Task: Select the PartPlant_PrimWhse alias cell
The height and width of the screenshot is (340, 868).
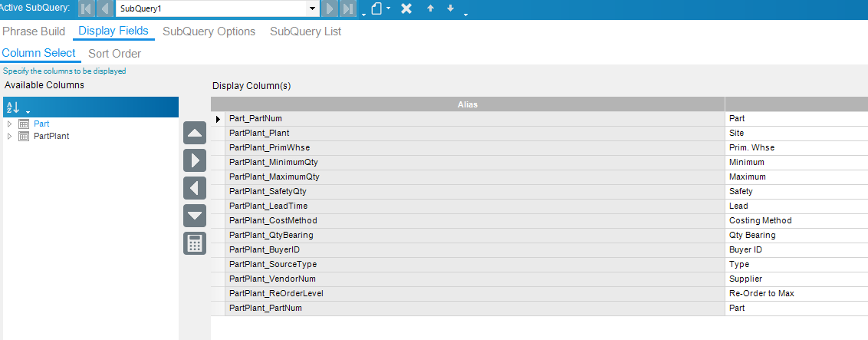Action: (x=475, y=148)
